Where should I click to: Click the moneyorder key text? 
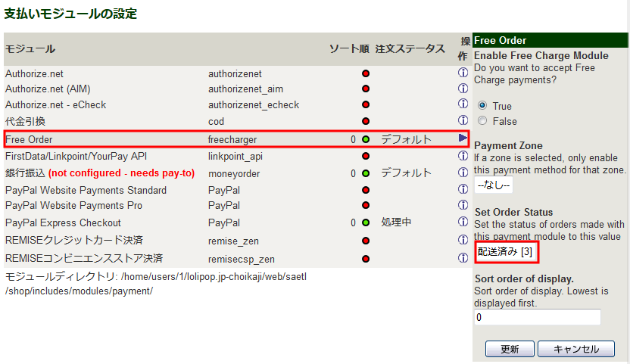click(234, 174)
